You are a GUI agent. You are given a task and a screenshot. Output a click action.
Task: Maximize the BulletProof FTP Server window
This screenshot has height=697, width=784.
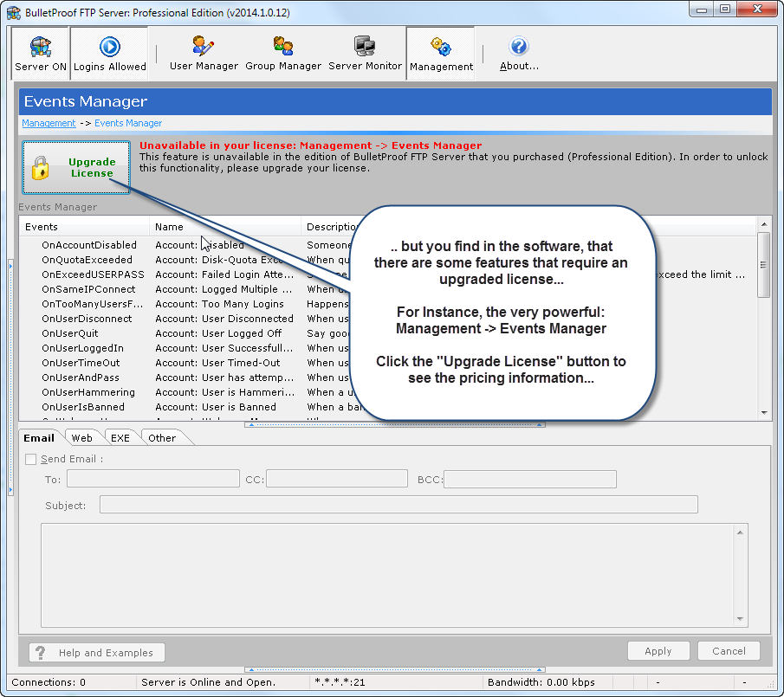pyautogui.click(x=725, y=10)
